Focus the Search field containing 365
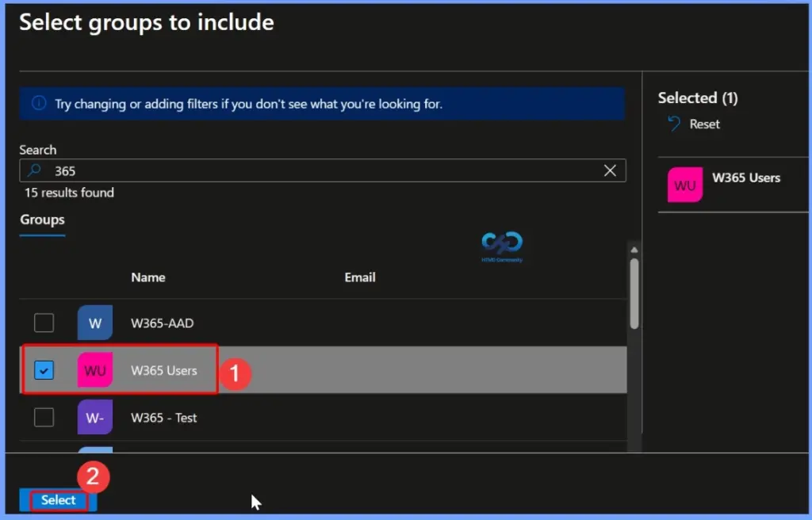This screenshot has width=812, height=520. coord(323,170)
